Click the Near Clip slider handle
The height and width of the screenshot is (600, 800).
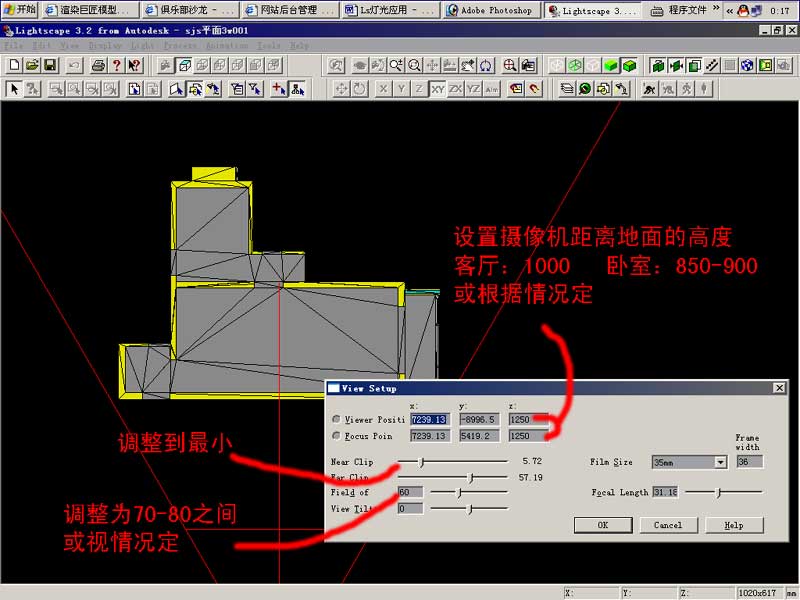tap(421, 462)
